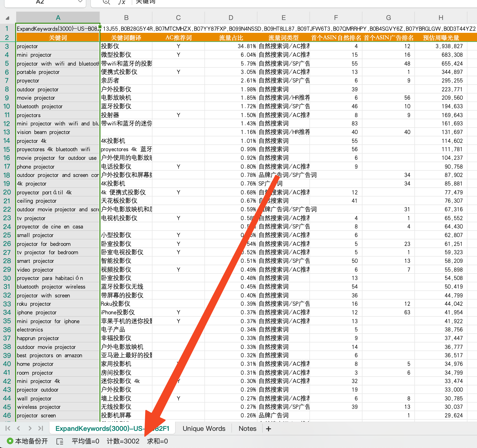This screenshot has width=477, height=448.
Task: Click the select-all corner triangle
Action: (8, 18)
